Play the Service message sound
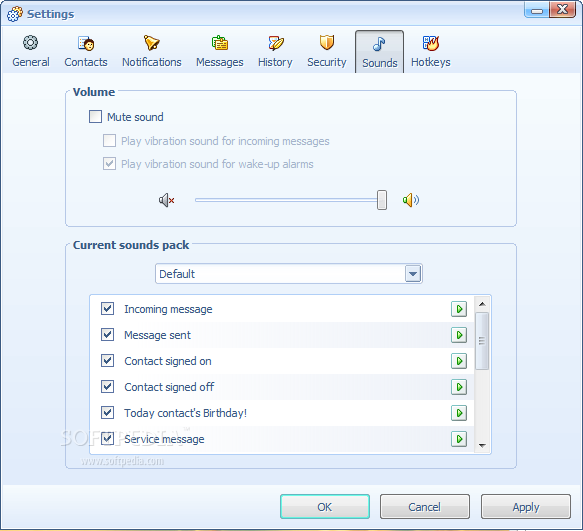583x531 pixels. (x=459, y=439)
